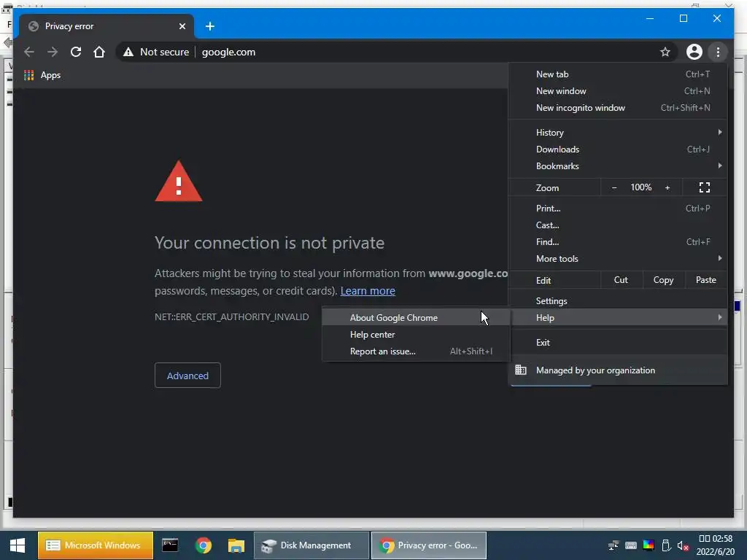
Task: Open the Apps grid shortcut
Action: click(29, 75)
